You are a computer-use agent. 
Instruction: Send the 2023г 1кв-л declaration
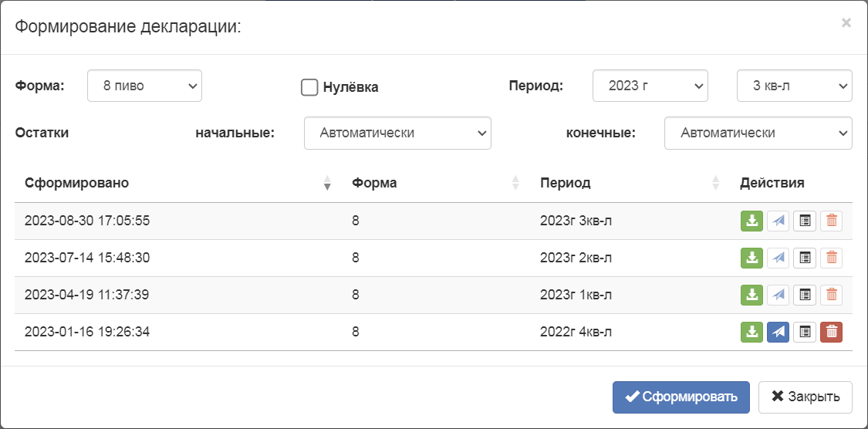[x=778, y=295]
